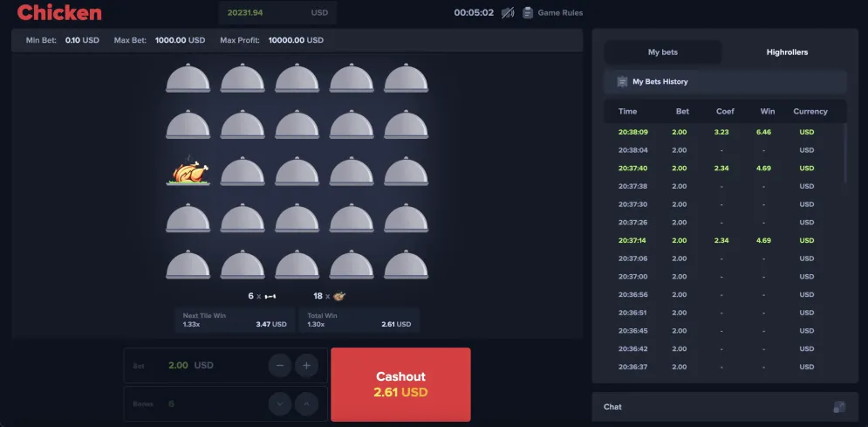Reveal the middle dome in the bottom row
868x427 pixels.
coord(297,265)
